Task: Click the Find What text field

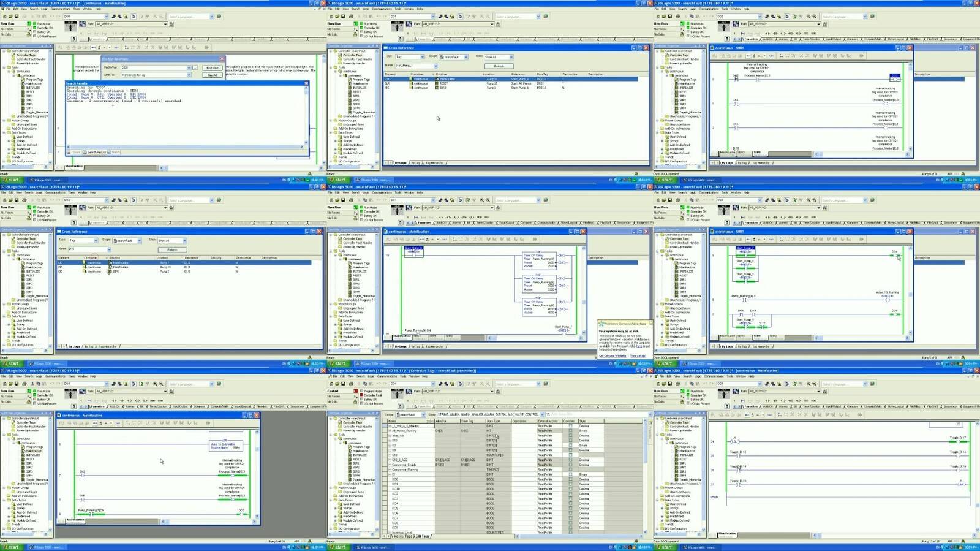Action: tap(153, 67)
